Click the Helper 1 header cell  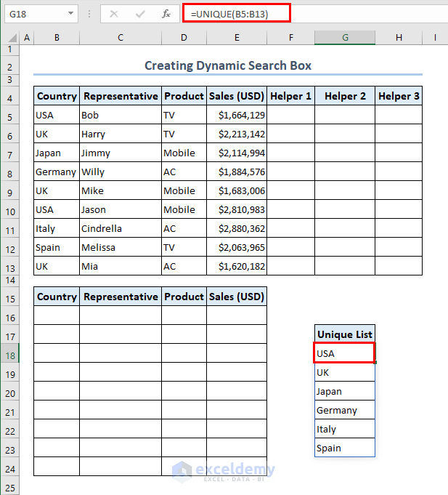tap(290, 96)
